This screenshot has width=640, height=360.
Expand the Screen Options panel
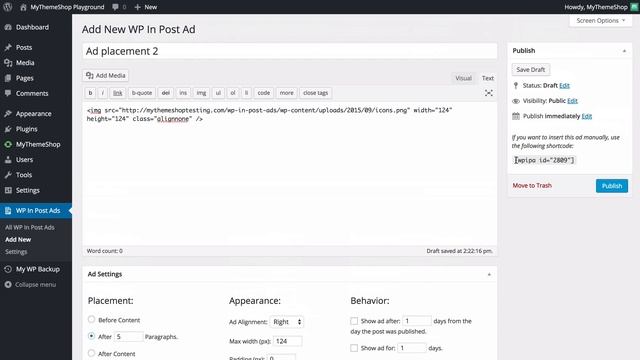[600, 20]
